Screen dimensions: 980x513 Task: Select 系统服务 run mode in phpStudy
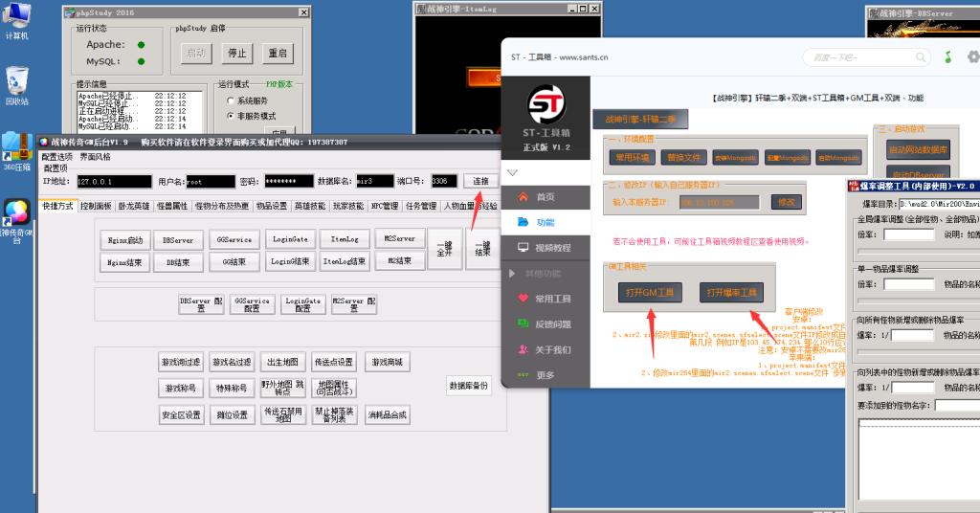231,100
